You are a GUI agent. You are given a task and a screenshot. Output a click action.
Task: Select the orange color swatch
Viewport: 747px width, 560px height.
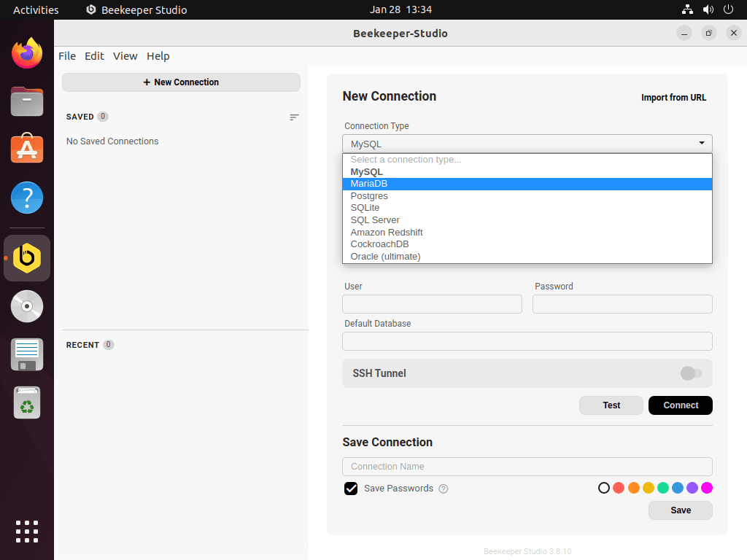point(634,488)
